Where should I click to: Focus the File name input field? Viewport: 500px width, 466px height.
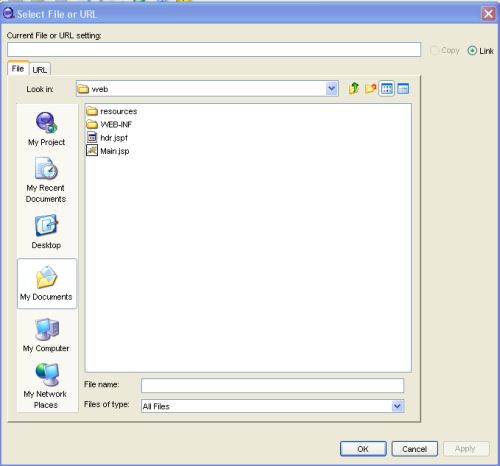[272, 386]
